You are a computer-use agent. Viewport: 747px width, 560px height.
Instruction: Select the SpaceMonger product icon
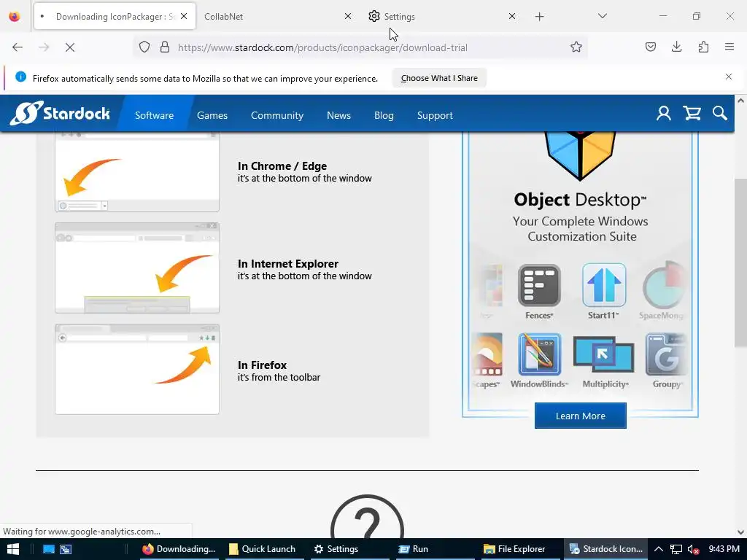tap(664, 285)
